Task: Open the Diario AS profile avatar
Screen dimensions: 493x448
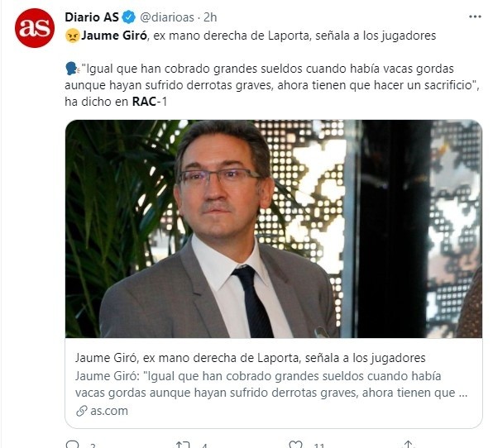Action: coord(35,28)
